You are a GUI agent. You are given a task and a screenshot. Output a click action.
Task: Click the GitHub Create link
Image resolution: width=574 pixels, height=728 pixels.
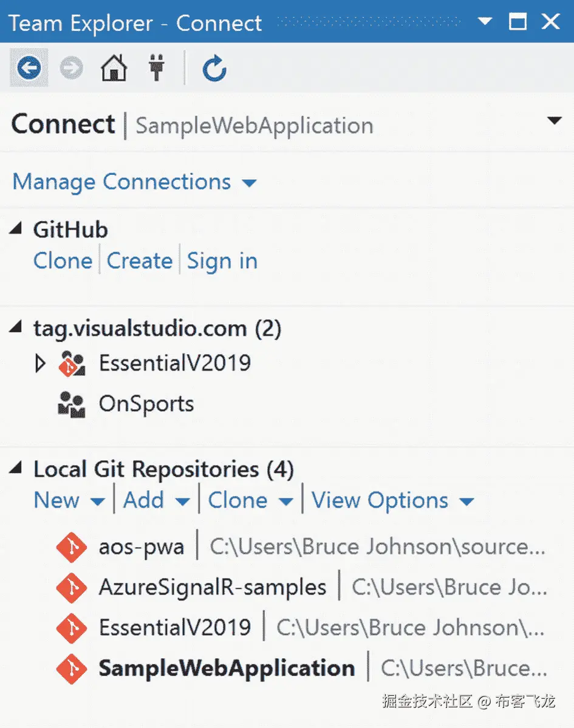(x=140, y=261)
